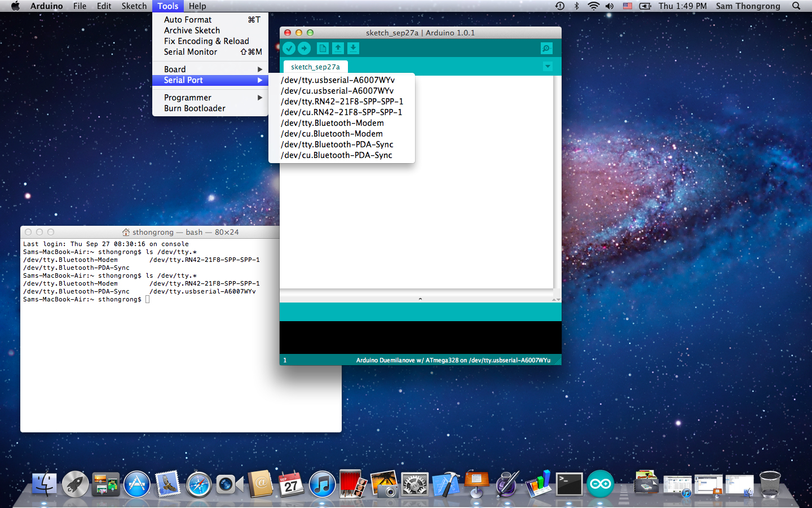812x508 pixels.
Task: Open Launchpad rocket in the Dock
Action: coord(75,484)
